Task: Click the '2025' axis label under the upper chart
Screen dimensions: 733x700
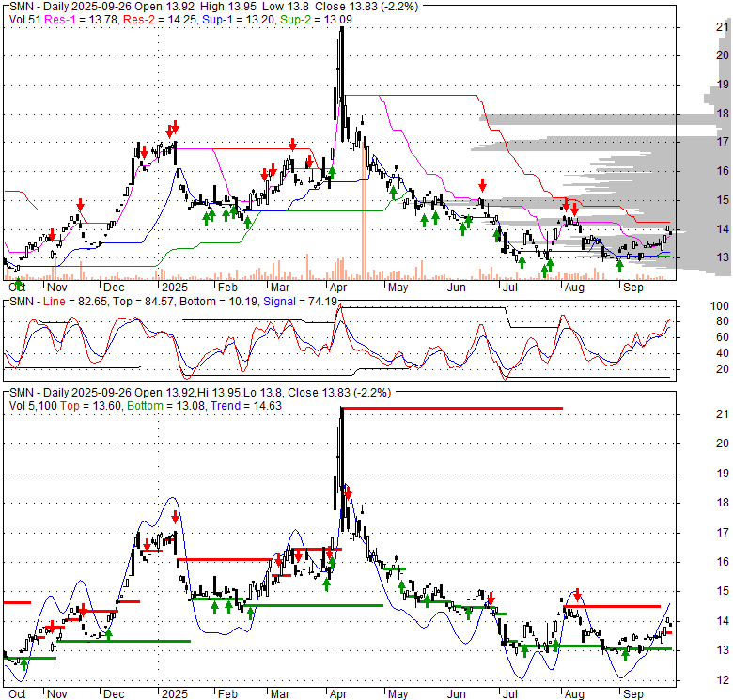Action: (x=175, y=288)
